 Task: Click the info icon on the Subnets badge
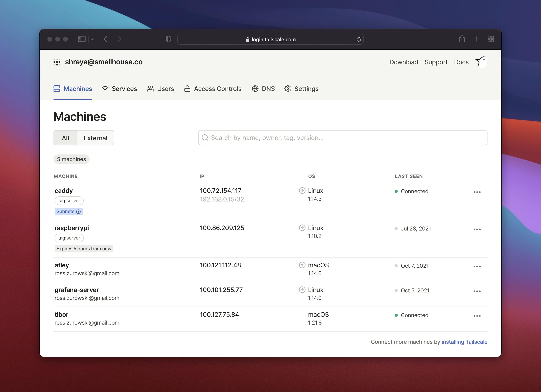(78, 211)
